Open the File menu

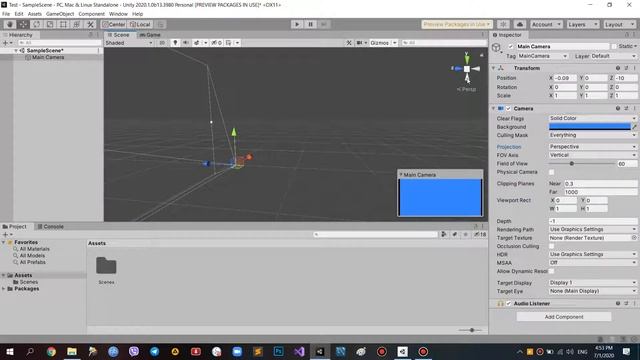pos(6,14)
